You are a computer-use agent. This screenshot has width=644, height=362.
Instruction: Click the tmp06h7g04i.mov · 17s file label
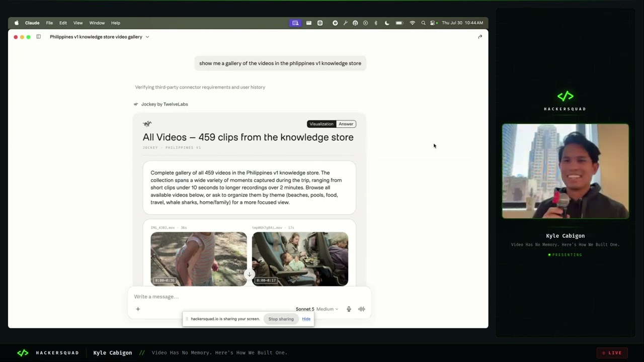(x=273, y=228)
